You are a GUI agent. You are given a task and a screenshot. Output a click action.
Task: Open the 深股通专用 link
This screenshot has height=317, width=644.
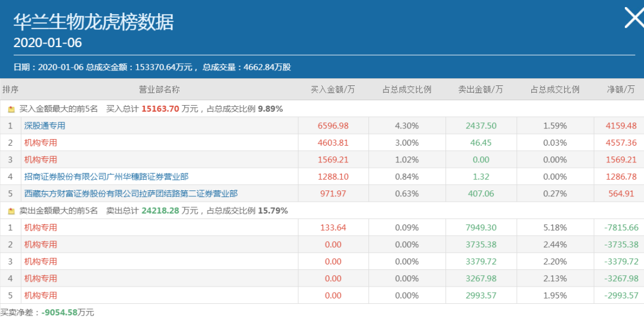(x=45, y=126)
